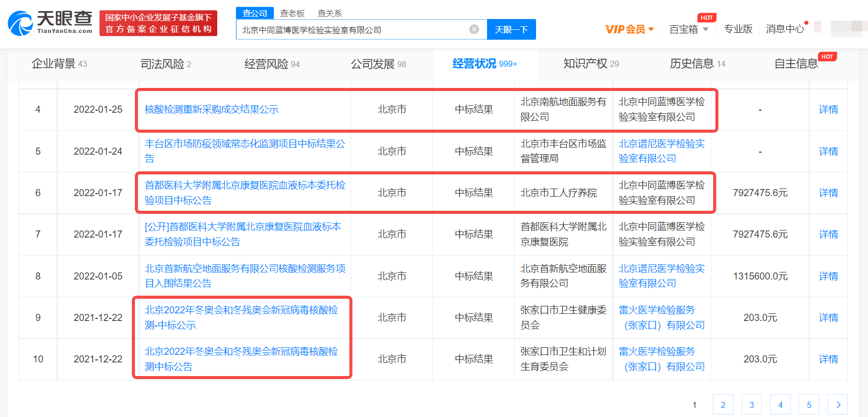Screen dimensions: 868x417
Task: Click 详情 for row 6
Action: tap(829, 193)
